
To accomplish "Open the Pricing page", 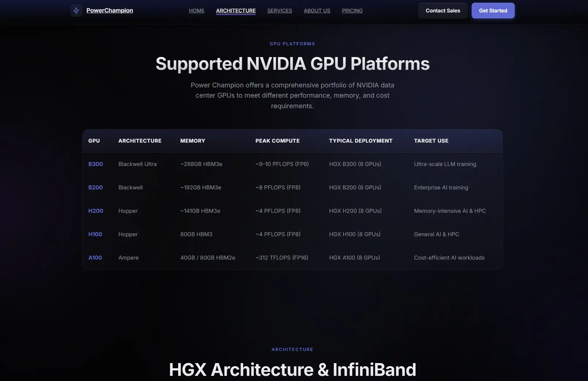I will (352, 11).
